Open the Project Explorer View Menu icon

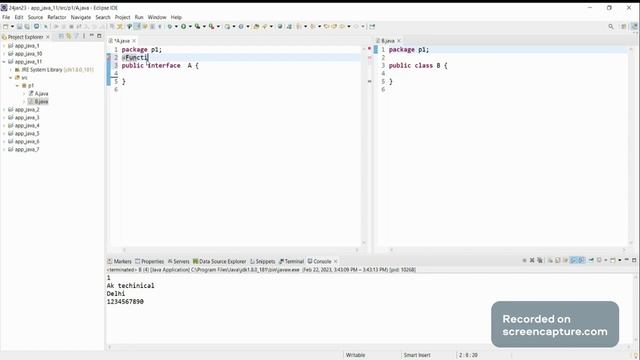(84, 36)
